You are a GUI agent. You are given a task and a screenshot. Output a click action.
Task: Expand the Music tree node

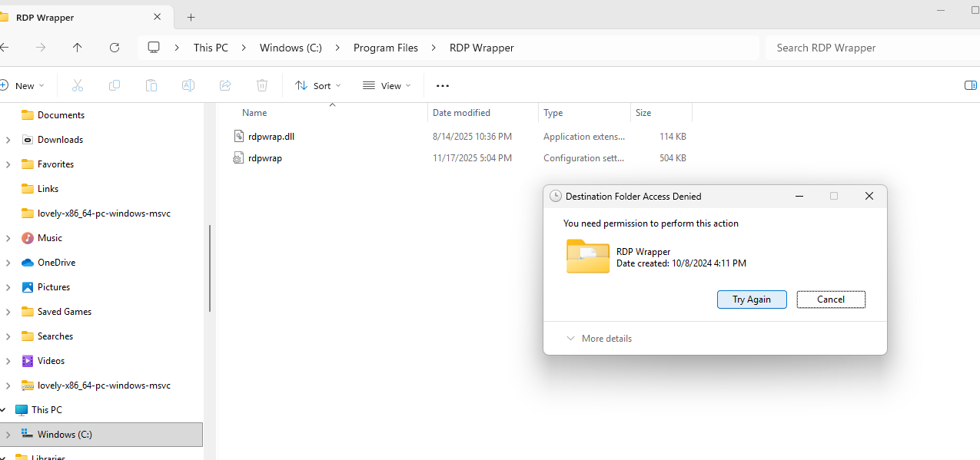point(8,238)
